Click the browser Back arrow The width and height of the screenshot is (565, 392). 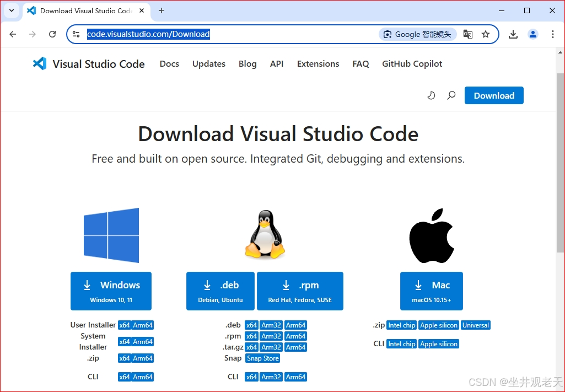click(x=13, y=34)
